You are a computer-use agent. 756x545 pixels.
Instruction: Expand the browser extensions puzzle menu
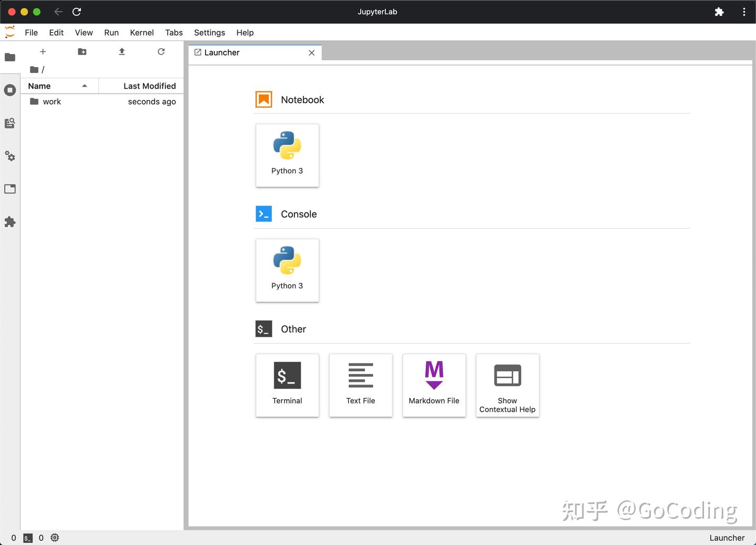click(x=719, y=12)
